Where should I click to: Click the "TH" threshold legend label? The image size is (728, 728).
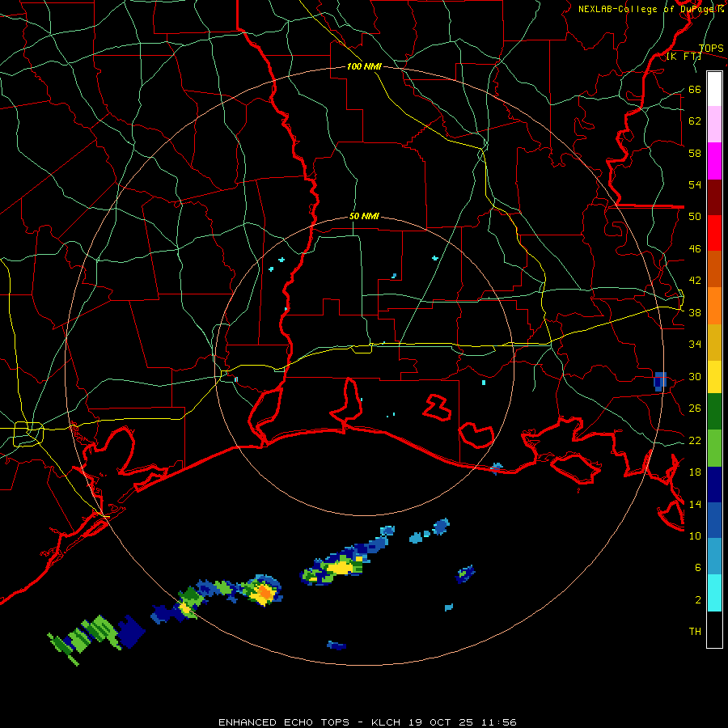click(695, 632)
